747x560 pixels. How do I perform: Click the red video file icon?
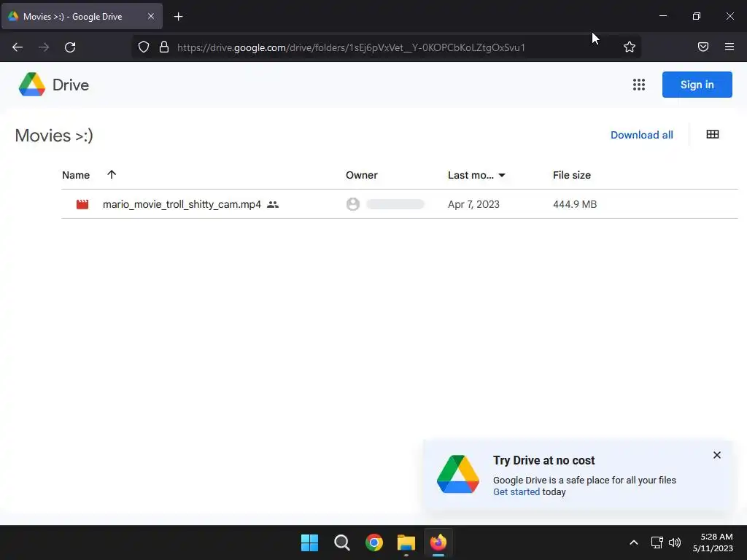[x=82, y=204]
